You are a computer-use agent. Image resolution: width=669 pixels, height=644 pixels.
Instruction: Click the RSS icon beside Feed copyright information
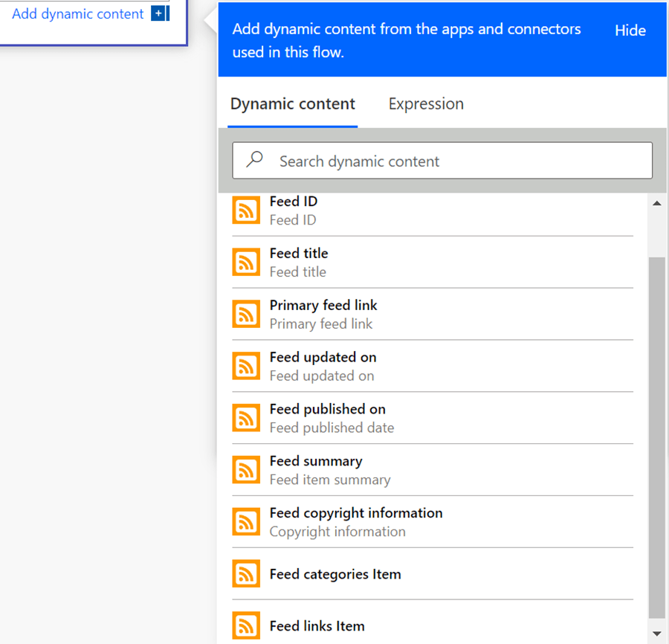tap(246, 522)
